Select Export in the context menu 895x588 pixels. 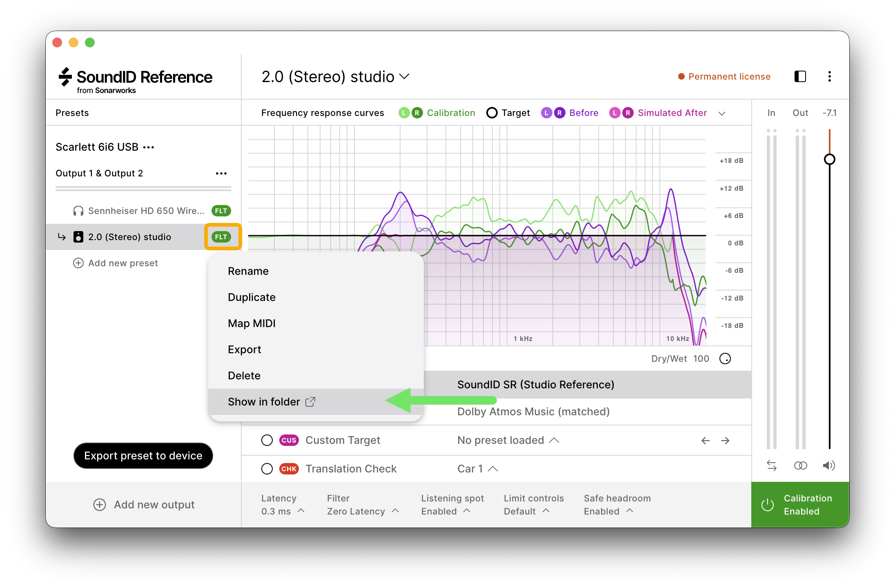(316, 350)
